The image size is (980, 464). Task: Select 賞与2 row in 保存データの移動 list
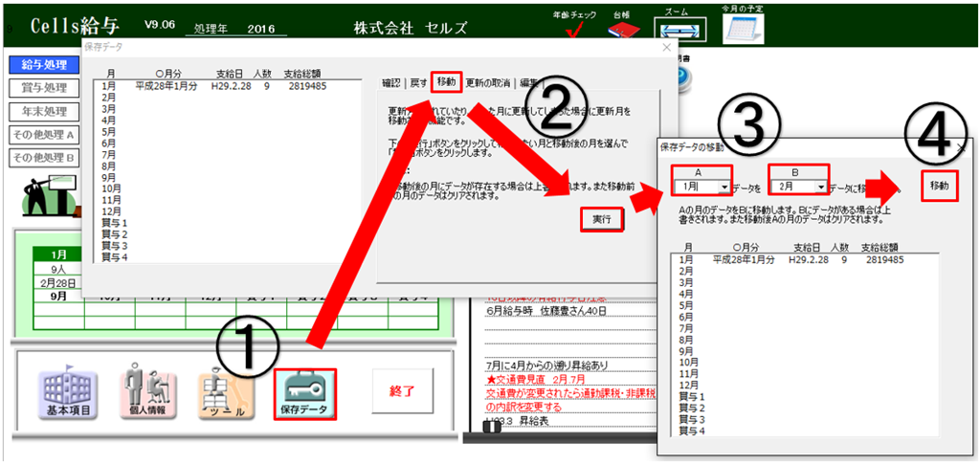point(804,408)
